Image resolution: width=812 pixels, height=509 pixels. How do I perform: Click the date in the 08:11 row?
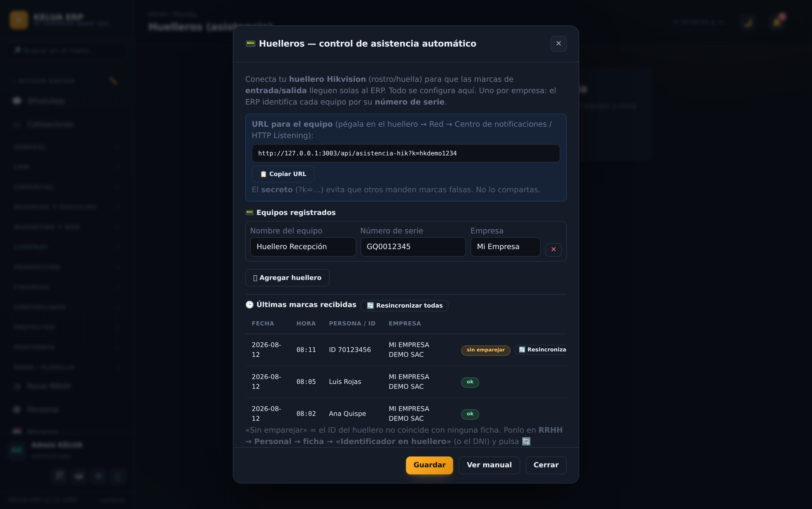click(266, 350)
